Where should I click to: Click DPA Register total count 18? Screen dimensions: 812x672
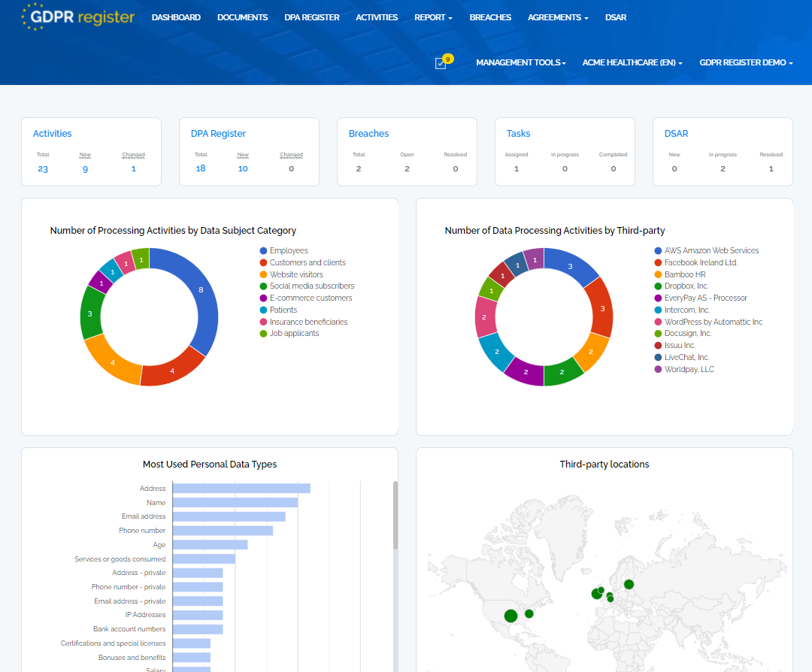201,168
